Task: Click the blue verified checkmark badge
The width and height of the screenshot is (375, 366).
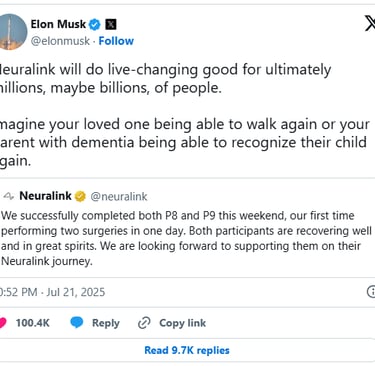Action: pos(95,24)
